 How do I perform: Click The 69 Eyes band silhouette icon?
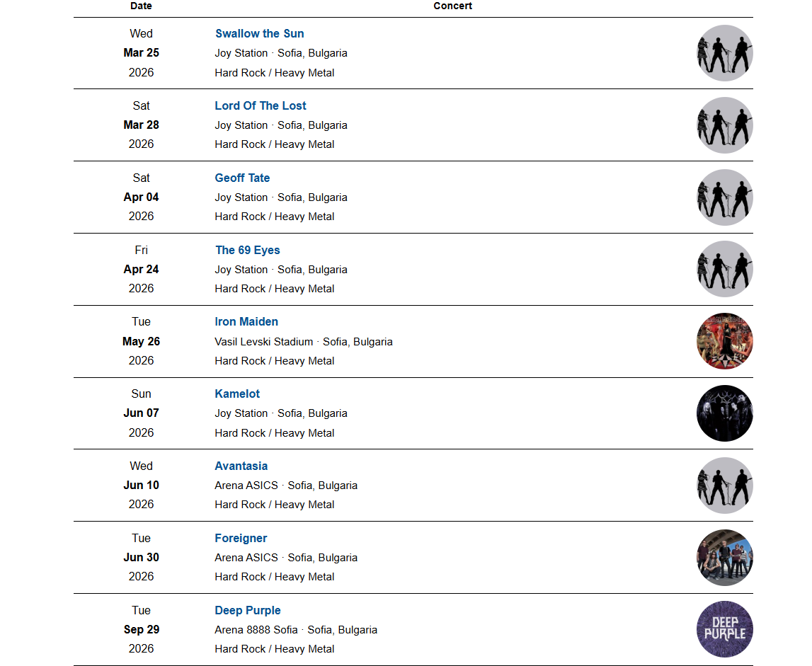point(724,269)
